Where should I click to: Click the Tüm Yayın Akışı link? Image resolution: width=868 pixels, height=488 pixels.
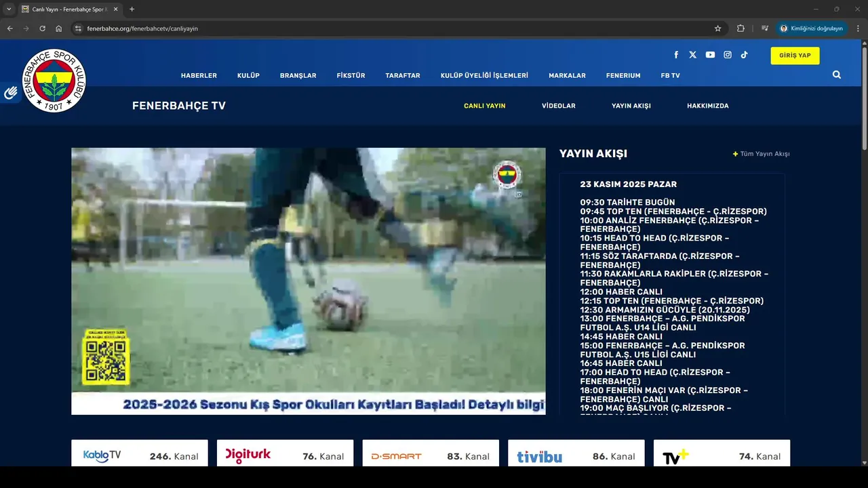(x=762, y=154)
